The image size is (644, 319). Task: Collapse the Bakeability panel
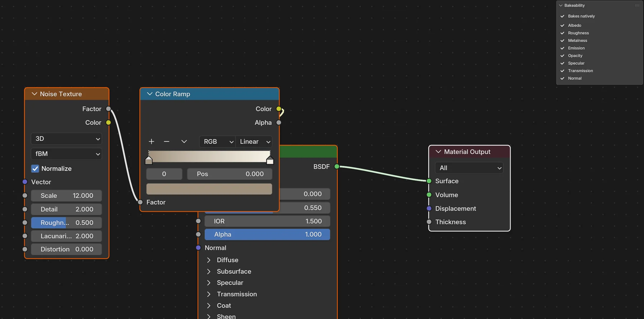pyautogui.click(x=561, y=5)
